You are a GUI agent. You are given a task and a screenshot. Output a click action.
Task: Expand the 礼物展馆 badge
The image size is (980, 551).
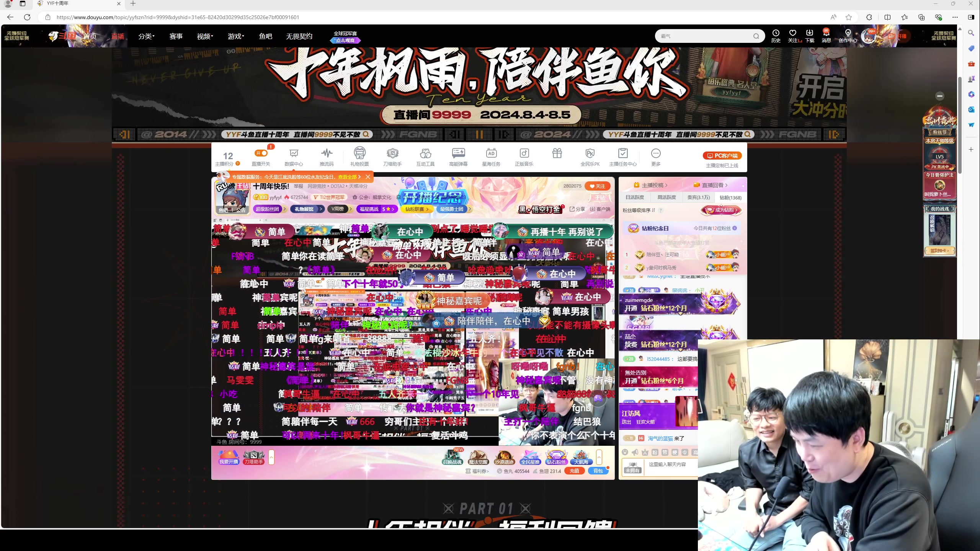click(307, 209)
